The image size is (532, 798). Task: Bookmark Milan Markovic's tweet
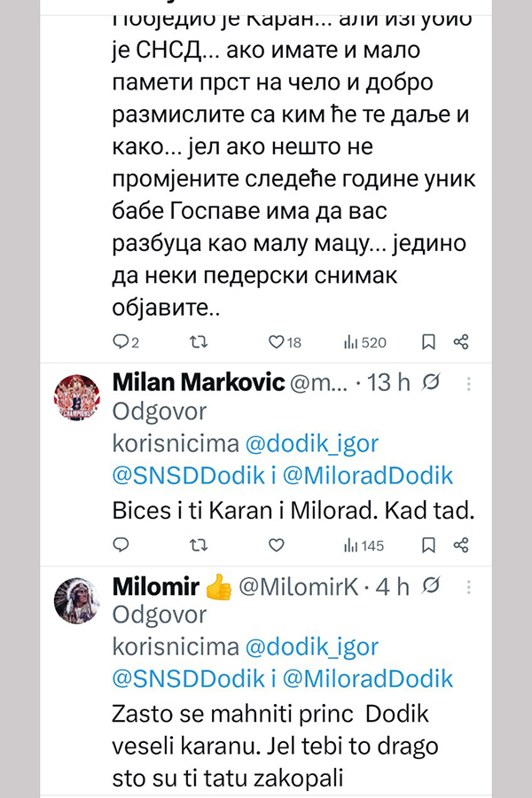pos(427,544)
